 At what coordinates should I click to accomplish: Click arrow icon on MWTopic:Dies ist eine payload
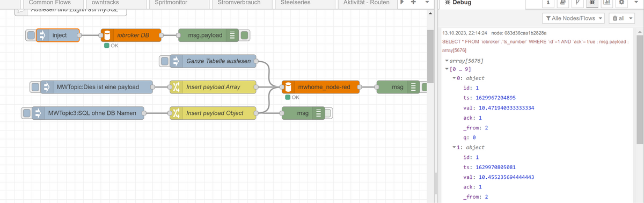coord(47,87)
